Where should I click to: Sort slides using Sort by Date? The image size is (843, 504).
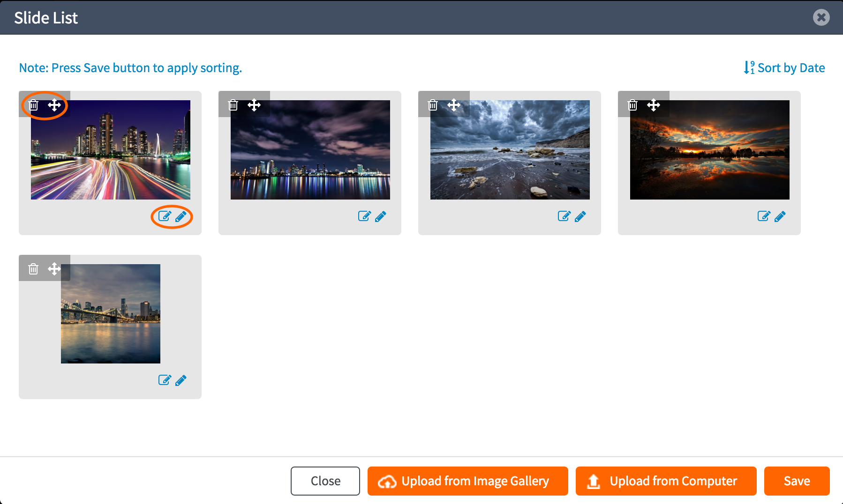point(784,68)
